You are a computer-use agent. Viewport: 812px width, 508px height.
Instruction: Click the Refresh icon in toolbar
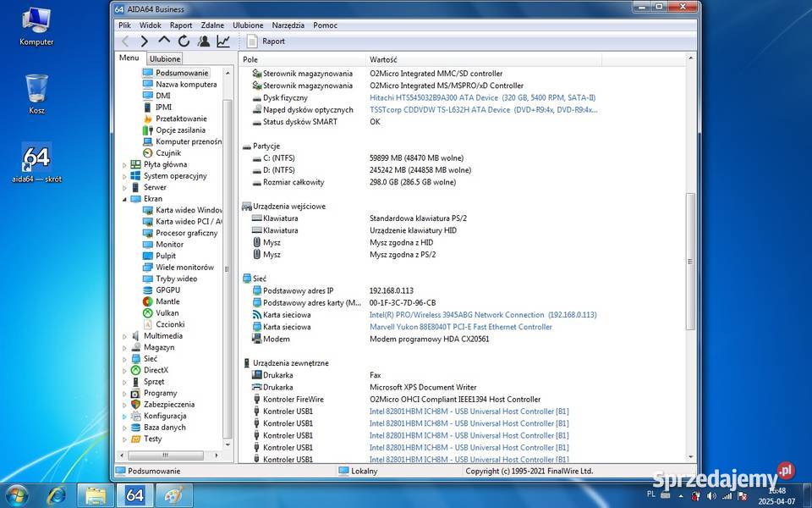click(184, 41)
